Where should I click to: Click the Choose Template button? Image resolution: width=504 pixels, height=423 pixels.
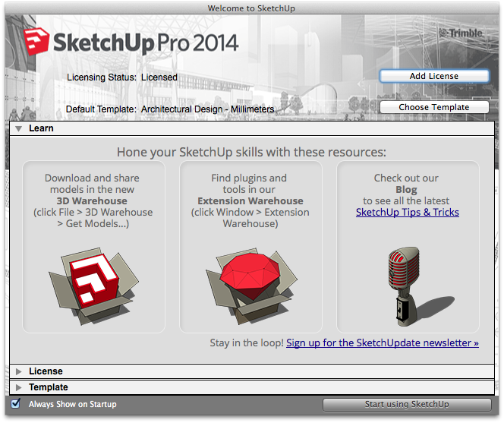[434, 107]
